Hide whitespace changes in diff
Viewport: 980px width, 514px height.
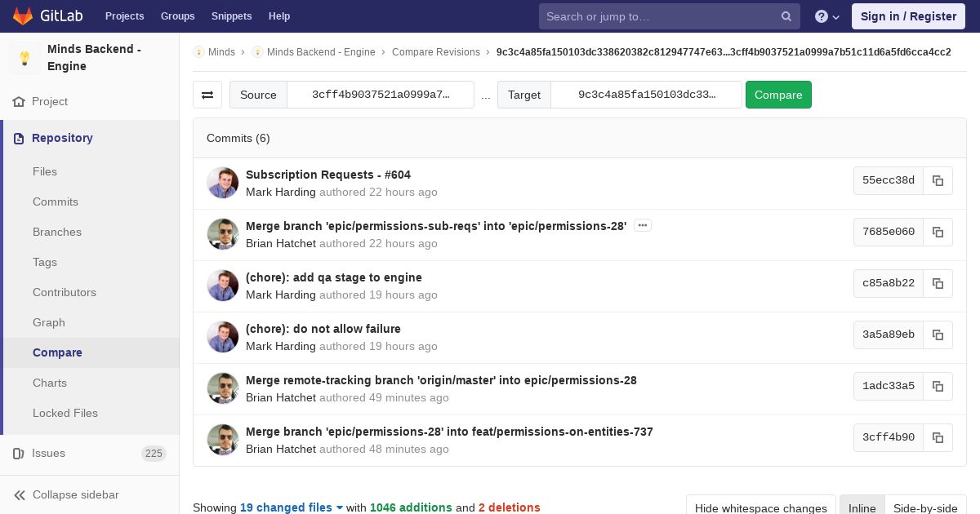coord(760,507)
